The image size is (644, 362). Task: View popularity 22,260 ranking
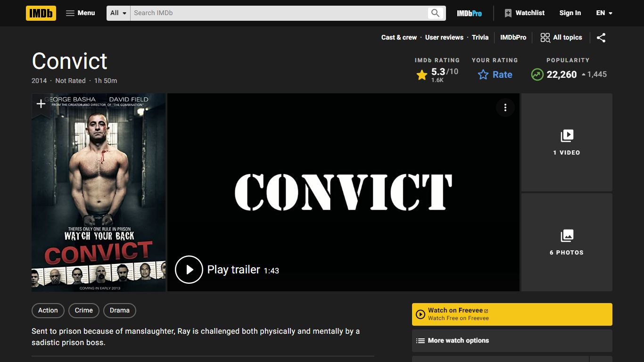click(x=569, y=74)
